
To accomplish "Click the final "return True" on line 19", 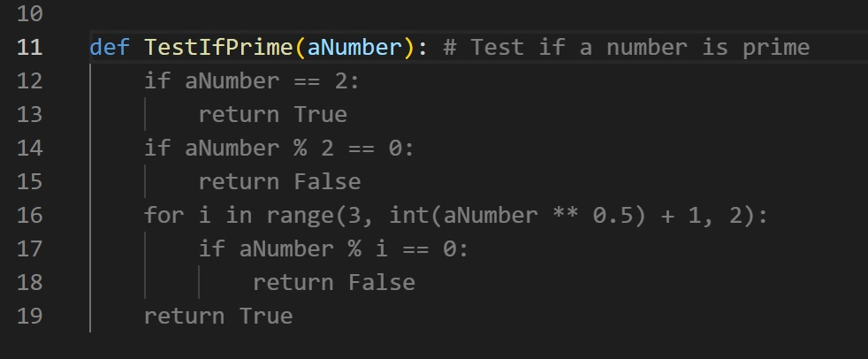I will coord(218,316).
